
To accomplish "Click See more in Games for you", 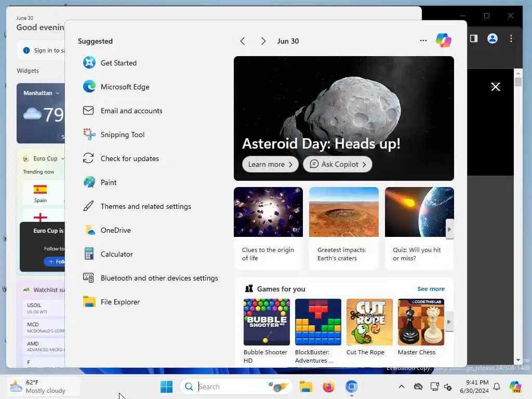I will point(431,289).
